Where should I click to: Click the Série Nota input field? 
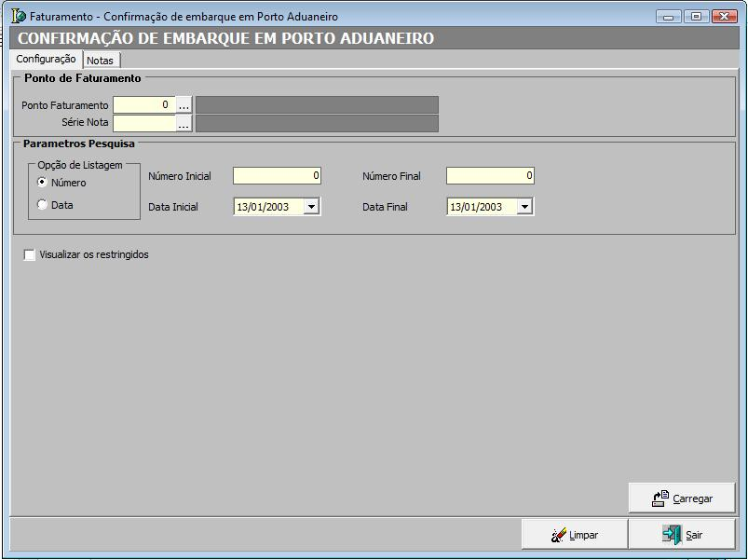(x=143, y=123)
